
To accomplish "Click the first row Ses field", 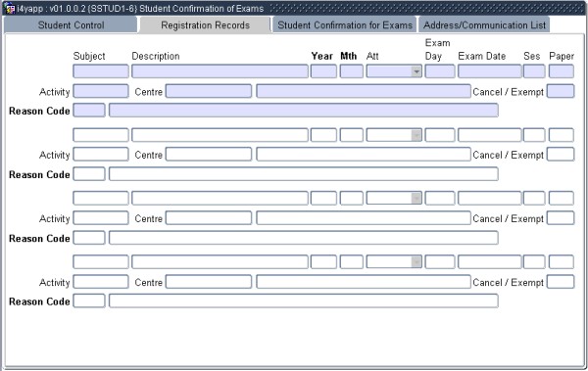I will point(534,71).
